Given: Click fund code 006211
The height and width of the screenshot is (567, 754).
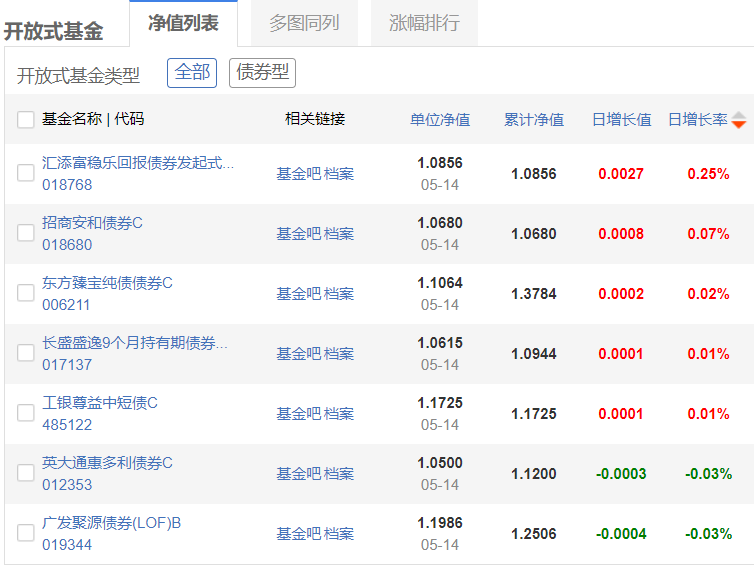Looking at the screenshot, I should (x=66, y=305).
